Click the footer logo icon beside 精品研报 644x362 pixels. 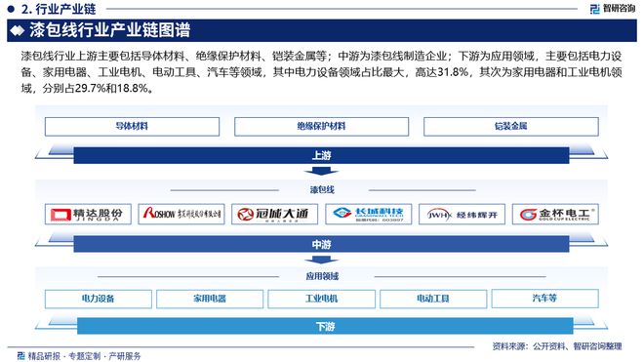tap(21, 356)
